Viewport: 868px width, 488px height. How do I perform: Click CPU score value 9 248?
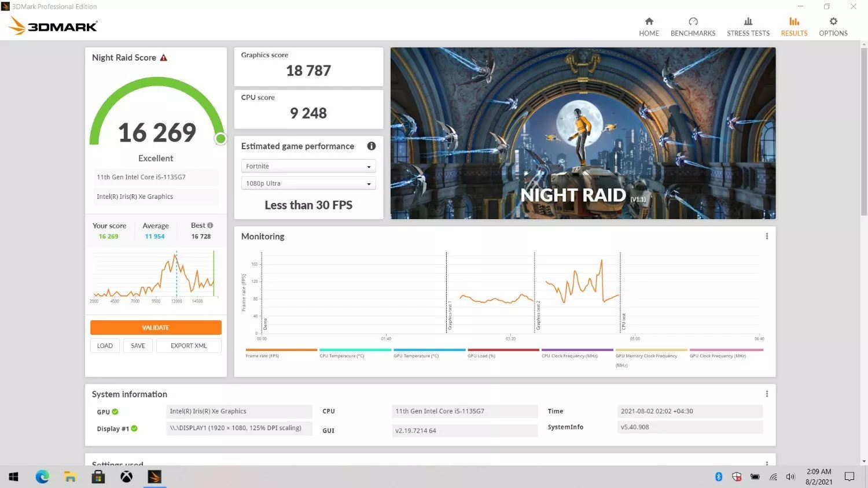pos(308,113)
